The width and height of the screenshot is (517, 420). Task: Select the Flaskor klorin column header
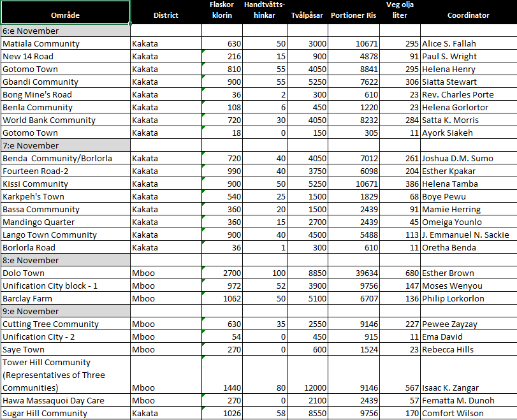coord(221,10)
